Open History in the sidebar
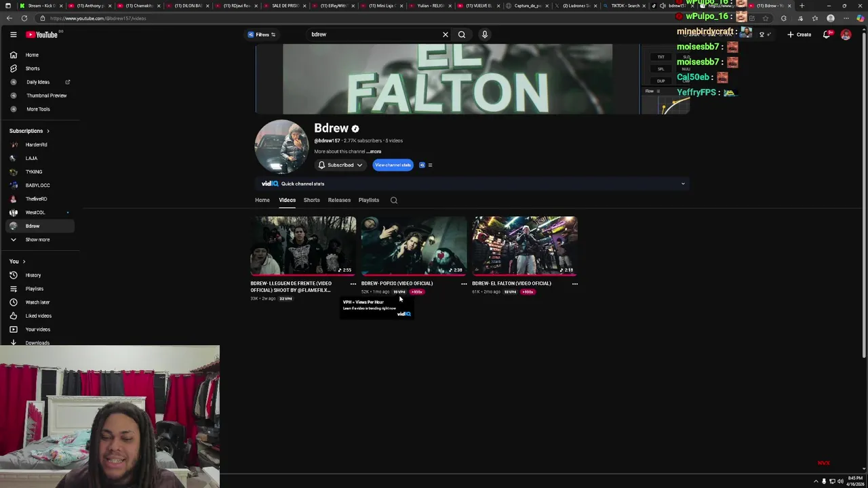Viewport: 868px width, 488px height. coord(41,275)
